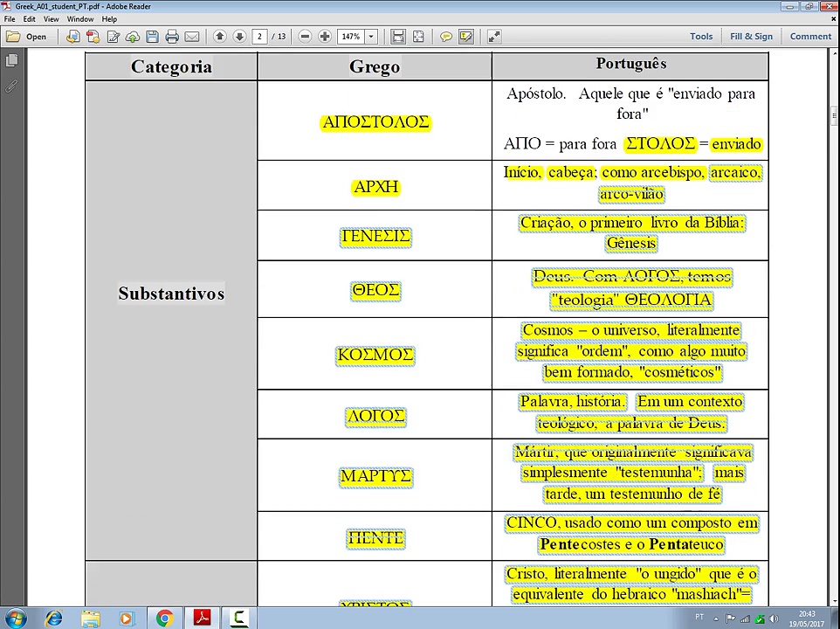Click the vertical scrollbar of document
Viewport: 840px width, 629px height.
835,327
